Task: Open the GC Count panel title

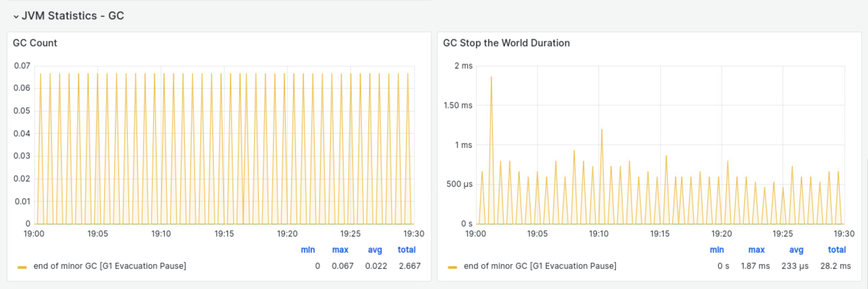Action: click(35, 43)
